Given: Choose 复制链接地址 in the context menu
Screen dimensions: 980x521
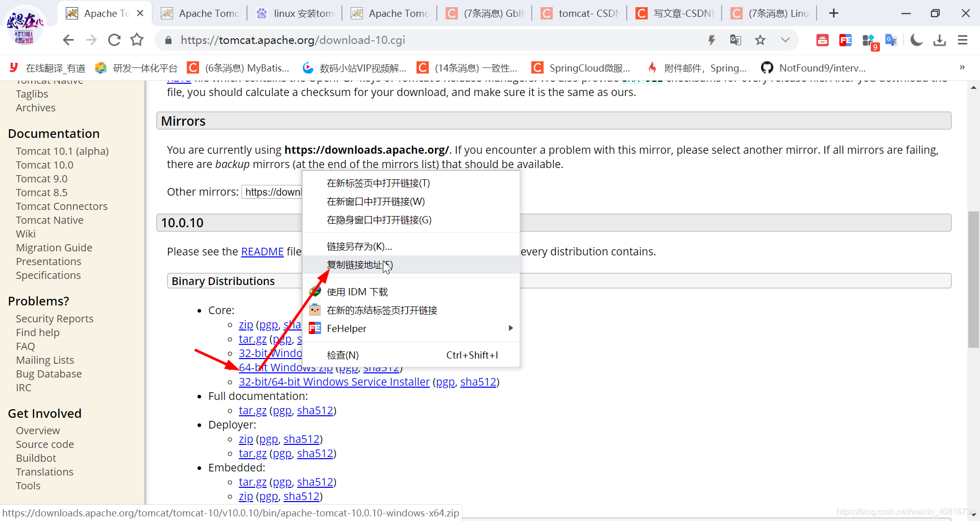Looking at the screenshot, I should click(x=411, y=265).
